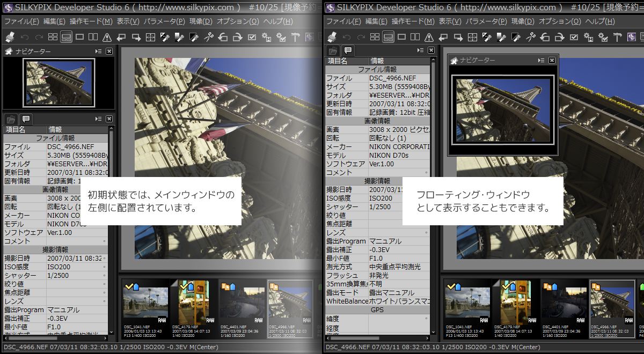644x354 pixels.
Task: Rotate image right using right window toolbar
Action: (559, 37)
